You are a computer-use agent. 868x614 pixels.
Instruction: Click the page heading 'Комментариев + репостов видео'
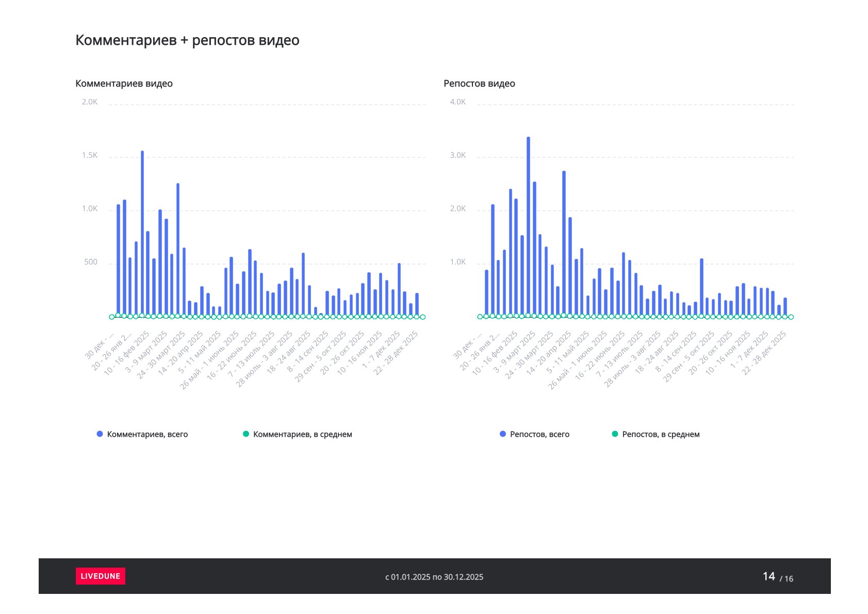(x=187, y=40)
